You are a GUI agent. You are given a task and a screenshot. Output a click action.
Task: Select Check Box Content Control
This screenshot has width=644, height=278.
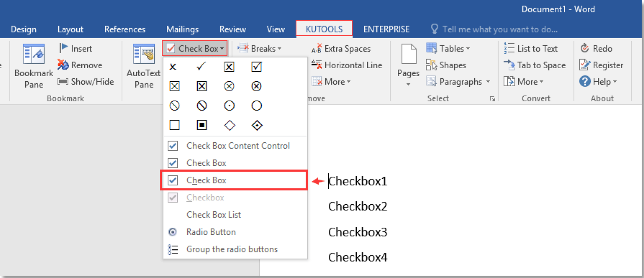click(238, 146)
